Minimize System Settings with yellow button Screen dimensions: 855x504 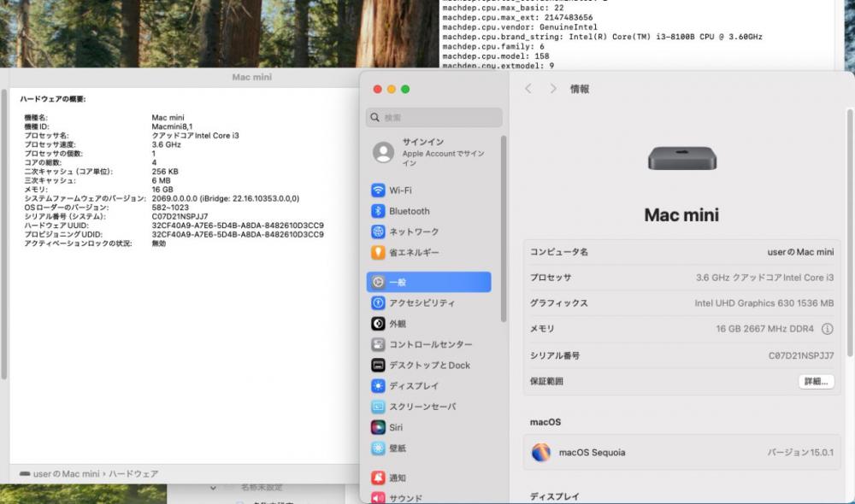point(392,89)
